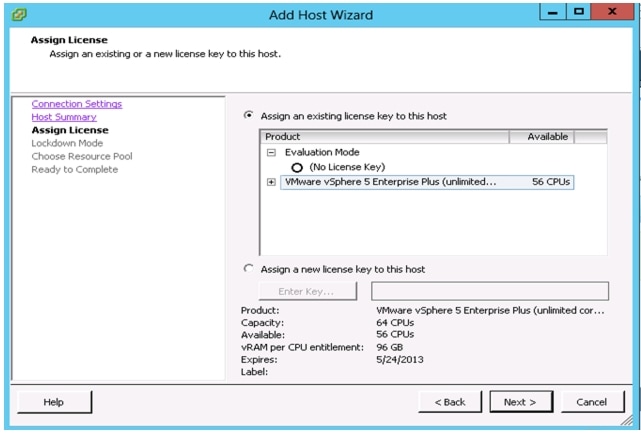Sort by the Available column header
Viewport: 641px width, 445px height.
coord(542,136)
